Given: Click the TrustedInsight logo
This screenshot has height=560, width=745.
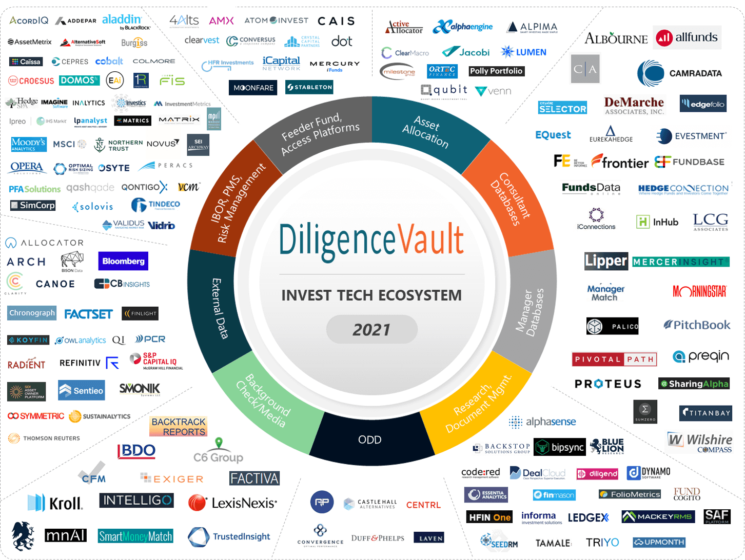Looking at the screenshot, I should [x=228, y=537].
